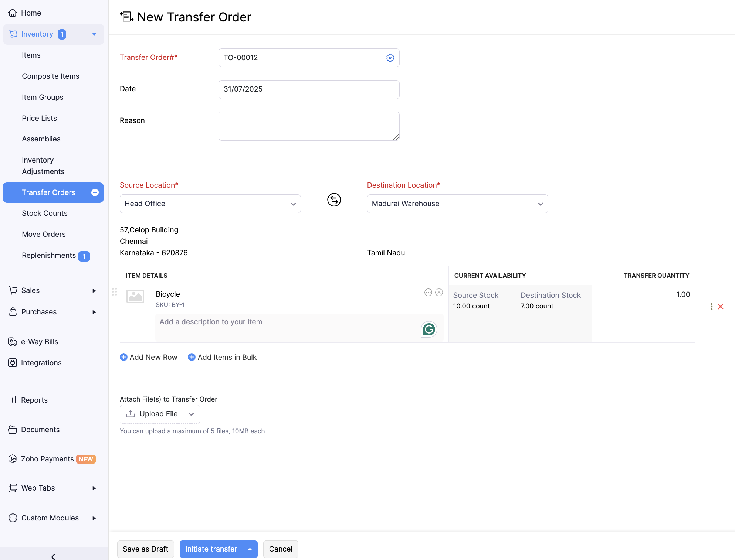Go to Stock Counts
735x560 pixels.
tap(44, 213)
